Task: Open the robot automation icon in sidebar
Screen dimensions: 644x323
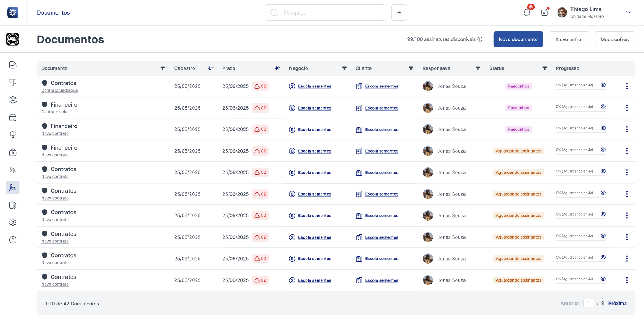Action: 13,170
